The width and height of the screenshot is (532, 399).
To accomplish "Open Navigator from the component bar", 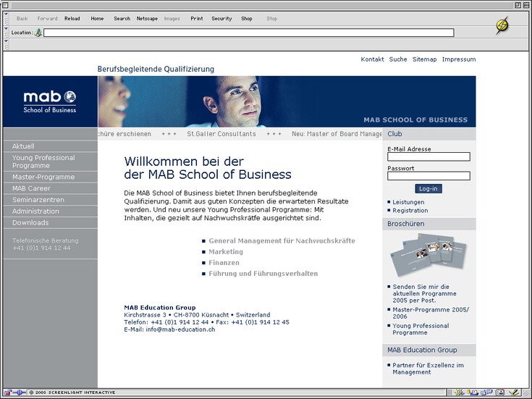I will (460, 392).
